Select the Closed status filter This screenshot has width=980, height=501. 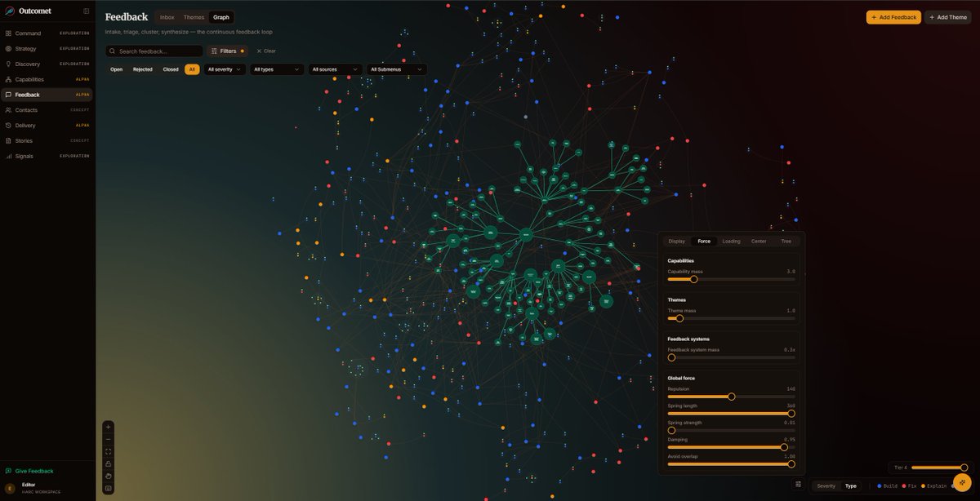(171, 69)
